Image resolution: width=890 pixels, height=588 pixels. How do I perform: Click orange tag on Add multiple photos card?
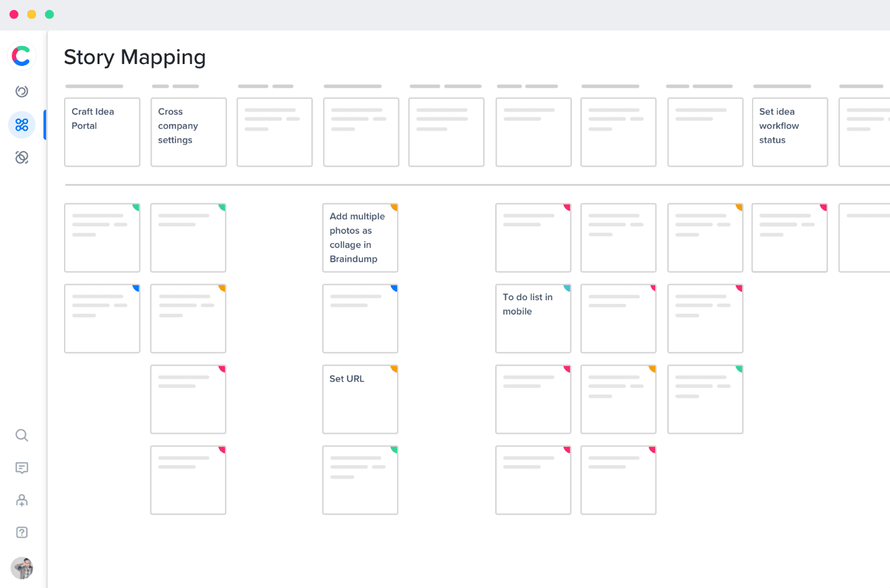click(x=394, y=207)
